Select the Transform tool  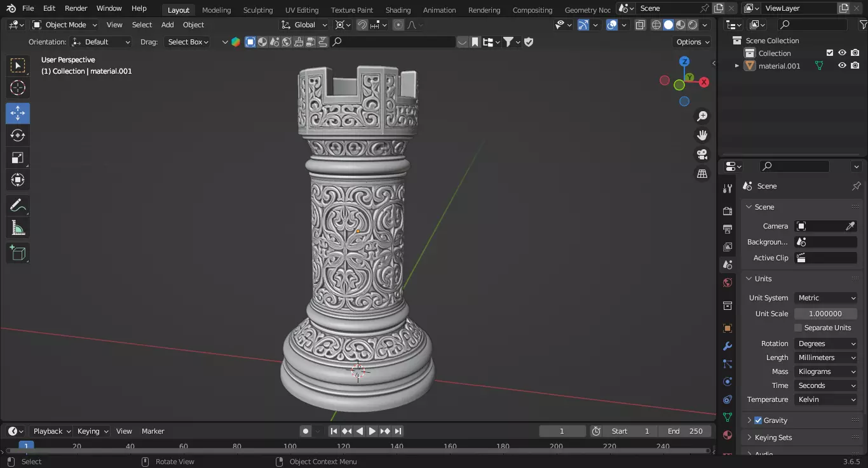coord(18,180)
